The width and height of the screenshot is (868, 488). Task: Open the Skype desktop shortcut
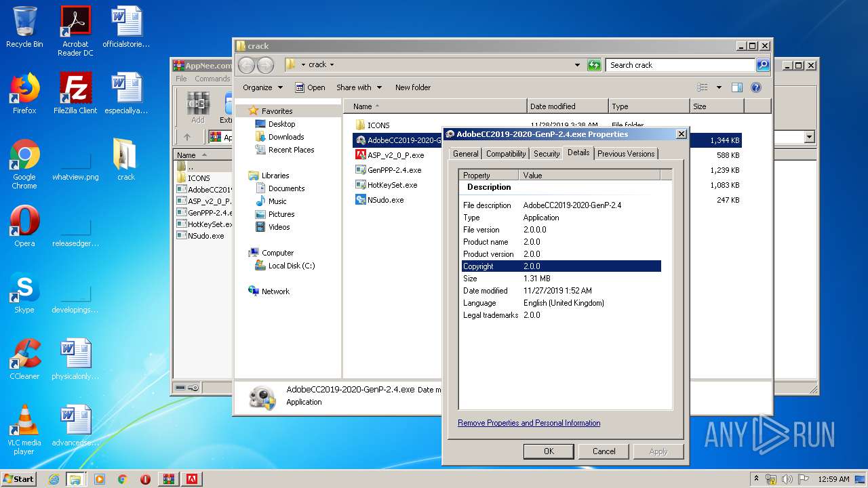(x=24, y=293)
